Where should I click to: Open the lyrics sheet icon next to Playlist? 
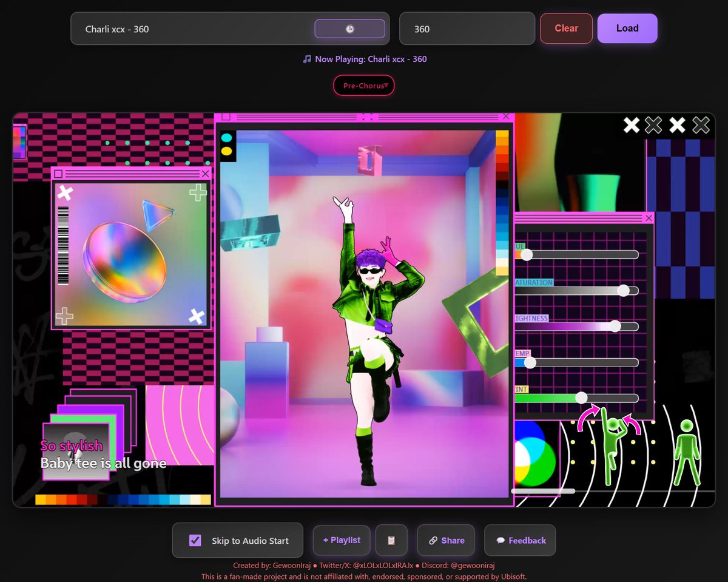(391, 540)
